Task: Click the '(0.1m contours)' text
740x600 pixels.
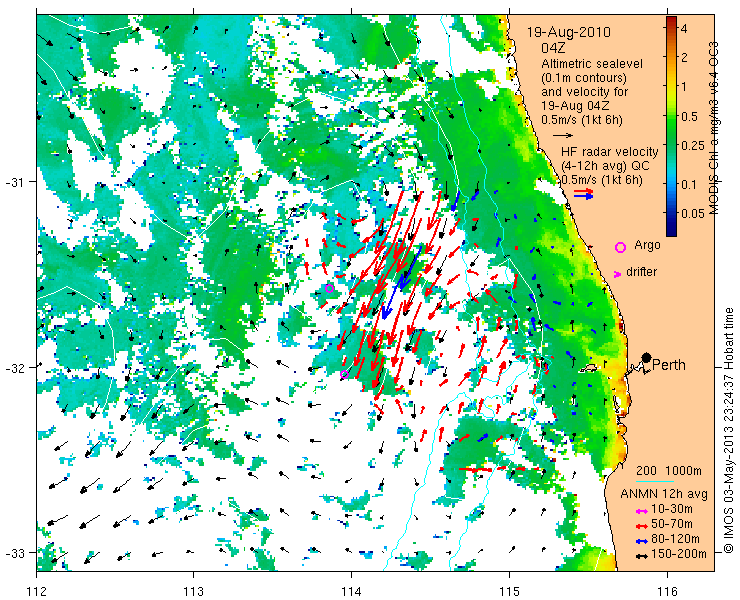Action: tap(584, 77)
